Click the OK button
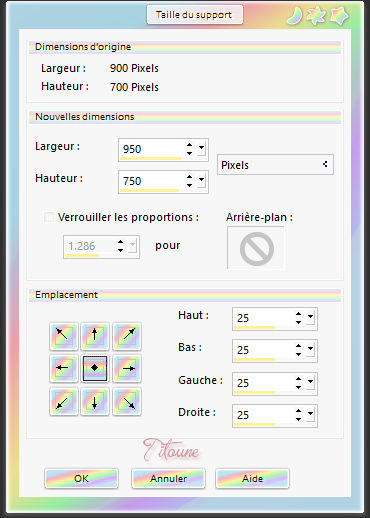 click(81, 478)
